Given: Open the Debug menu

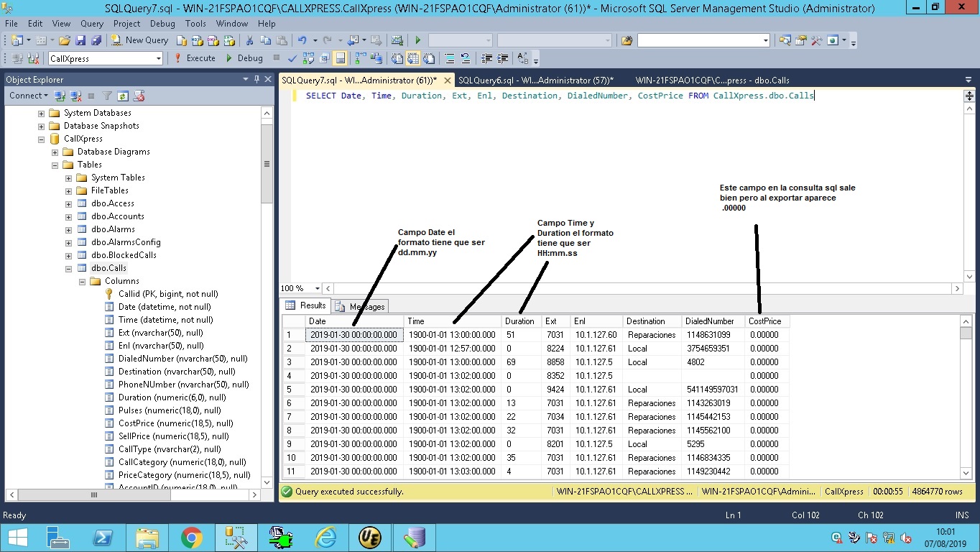Looking at the screenshot, I should pos(162,24).
